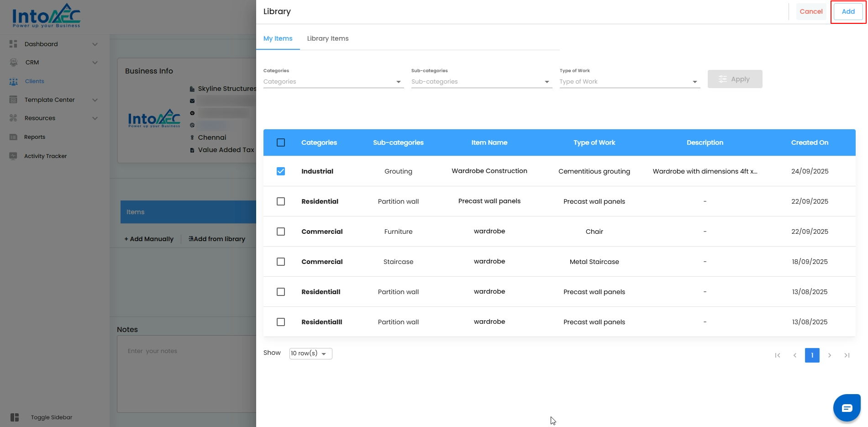Click the Clients people icon
The width and height of the screenshot is (868, 427).
[x=14, y=81]
